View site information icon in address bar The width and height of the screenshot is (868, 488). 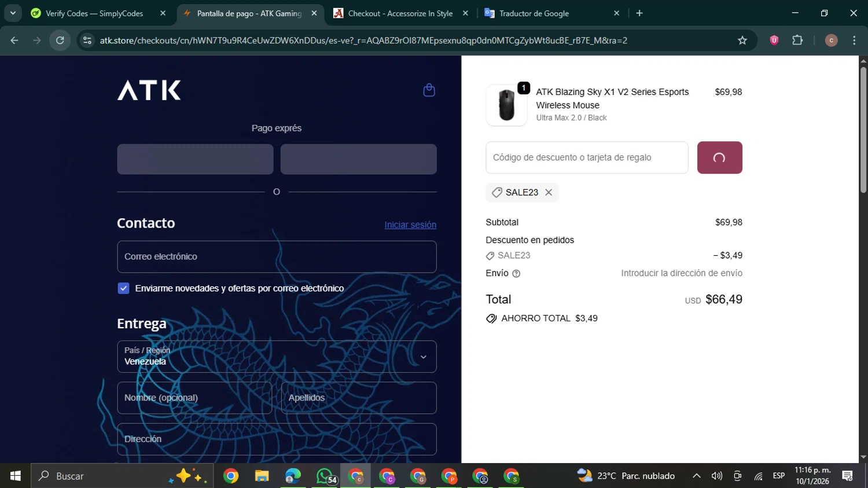[x=87, y=40]
